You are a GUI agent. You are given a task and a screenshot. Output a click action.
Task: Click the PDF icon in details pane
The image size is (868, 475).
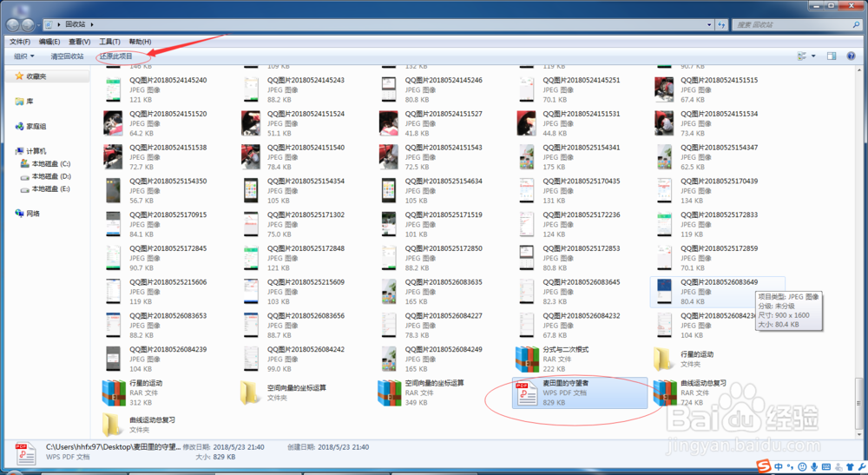24,452
